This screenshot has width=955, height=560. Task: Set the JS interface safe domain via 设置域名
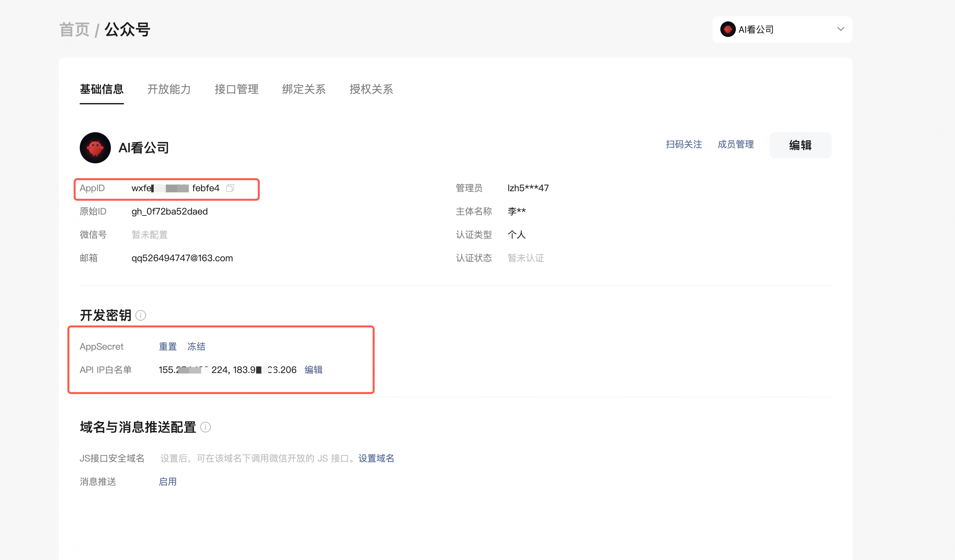click(376, 458)
